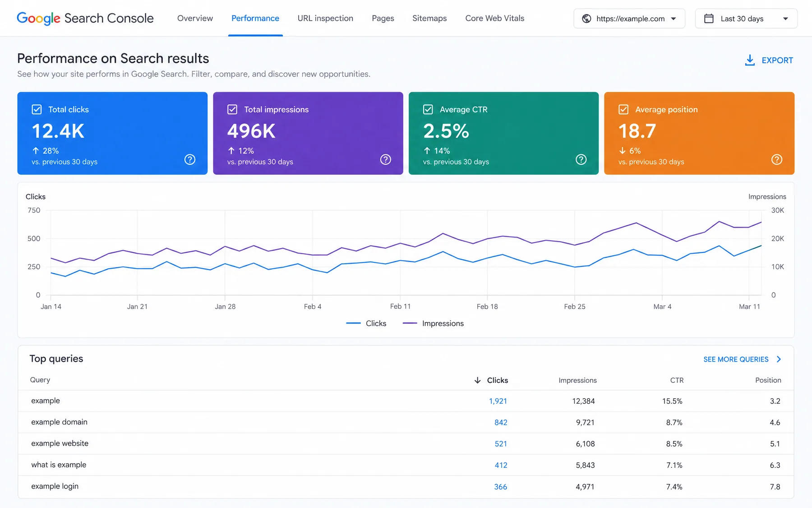Uncheck the Average position checkbox

point(623,109)
